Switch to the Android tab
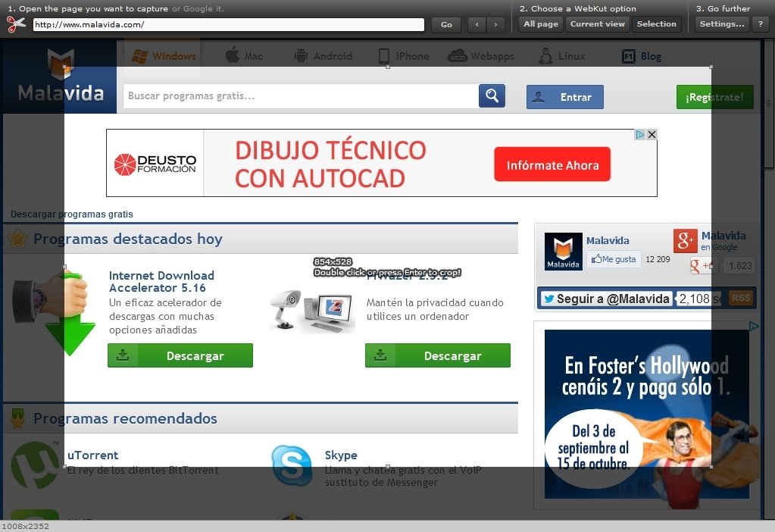The height and width of the screenshot is (532, 775). 323,56
